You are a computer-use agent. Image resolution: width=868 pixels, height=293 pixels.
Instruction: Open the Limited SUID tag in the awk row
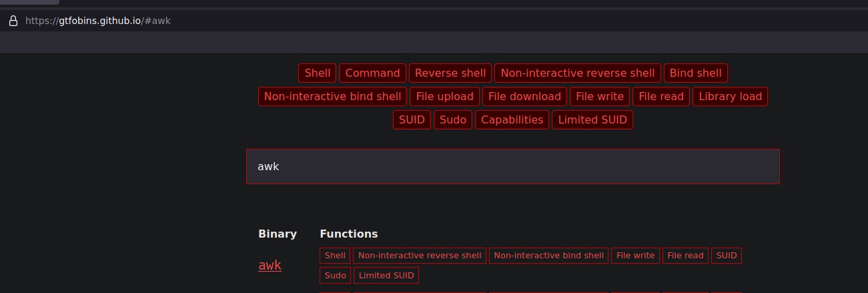point(386,275)
